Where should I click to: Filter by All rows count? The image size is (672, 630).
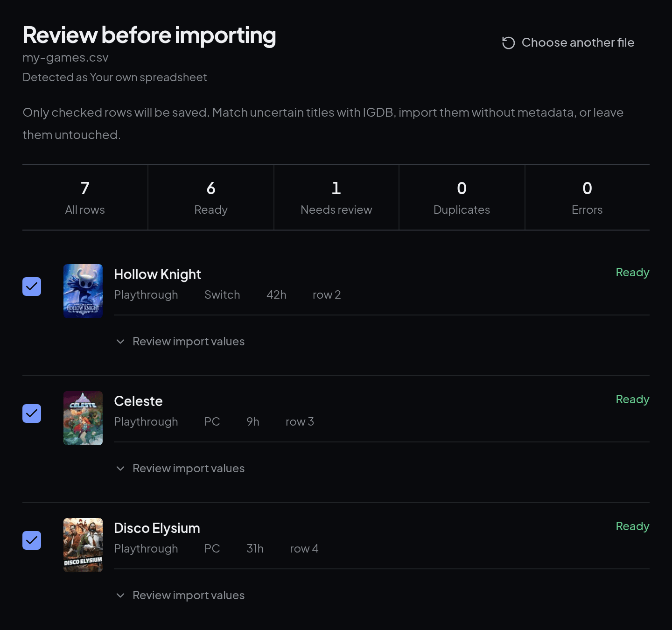click(85, 197)
